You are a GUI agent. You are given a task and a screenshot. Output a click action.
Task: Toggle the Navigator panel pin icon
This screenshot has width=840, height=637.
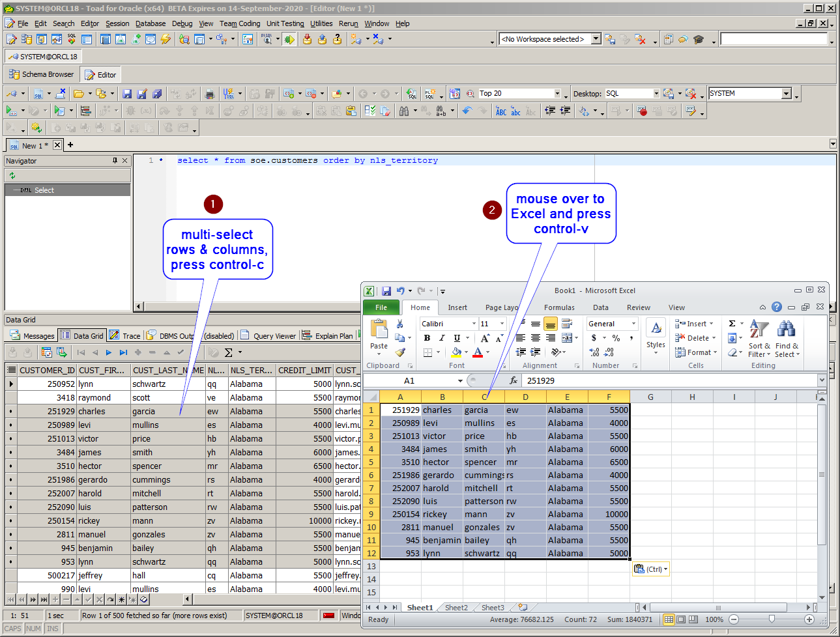coord(115,160)
